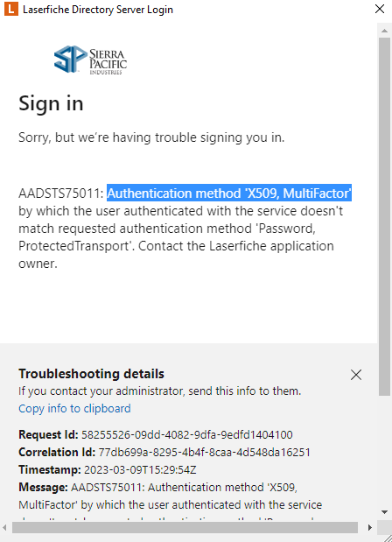Click the AADSTS75011 error code text
This screenshot has width=392, height=542.
pos(61,194)
